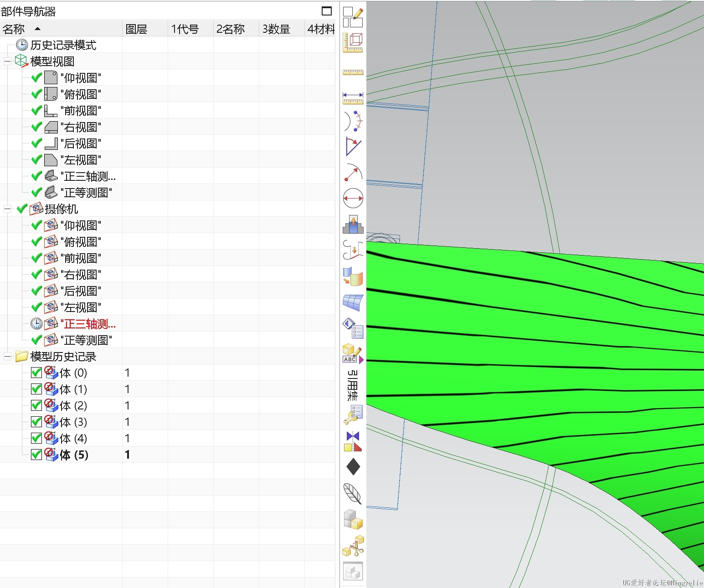Open the grey-yellow cubes assembly icon

click(x=353, y=519)
